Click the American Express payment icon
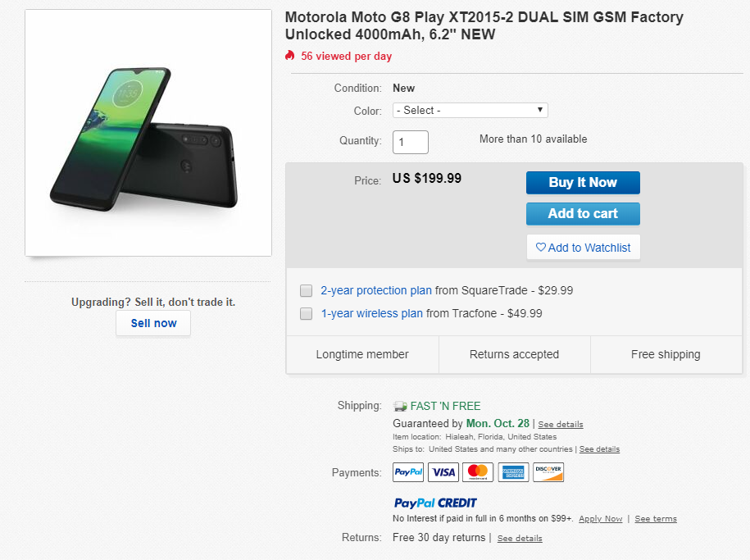 [x=513, y=472]
